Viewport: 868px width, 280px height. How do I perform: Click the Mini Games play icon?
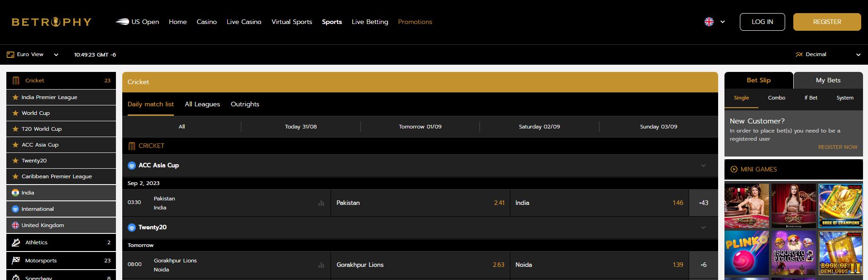click(x=734, y=169)
